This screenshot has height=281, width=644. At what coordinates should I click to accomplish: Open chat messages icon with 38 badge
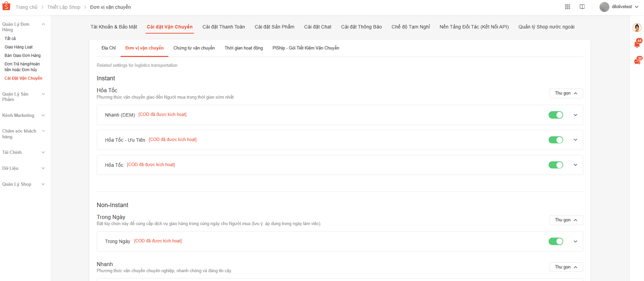(637, 61)
